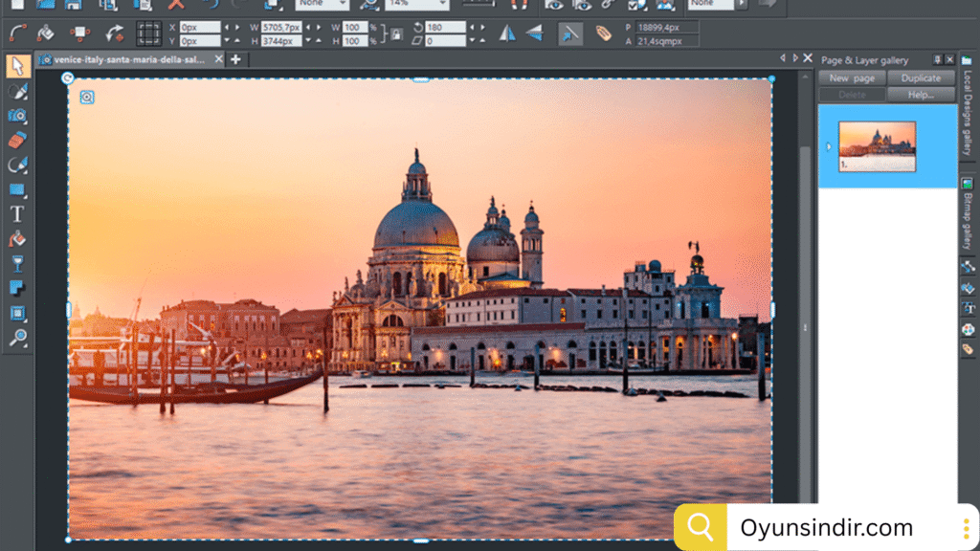980x551 pixels.
Task: Choose the Text tool
Action: click(17, 213)
